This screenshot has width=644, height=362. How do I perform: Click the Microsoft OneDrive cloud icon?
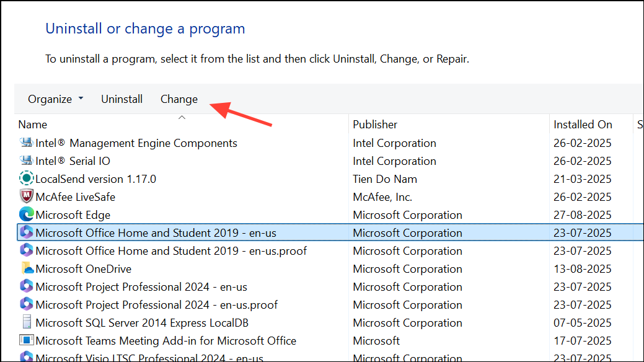click(x=27, y=268)
